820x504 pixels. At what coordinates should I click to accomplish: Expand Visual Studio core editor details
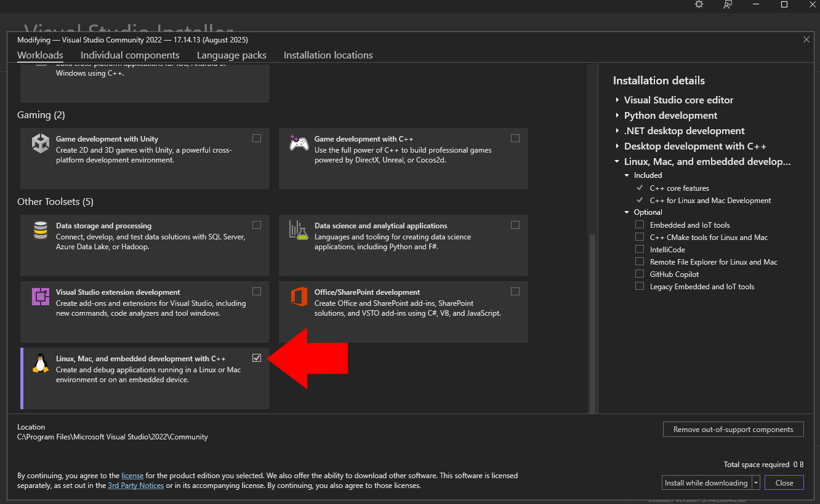[617, 100]
